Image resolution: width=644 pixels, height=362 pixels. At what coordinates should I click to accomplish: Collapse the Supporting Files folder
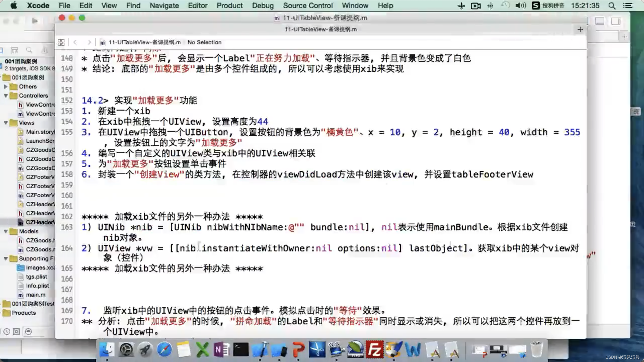6,259
